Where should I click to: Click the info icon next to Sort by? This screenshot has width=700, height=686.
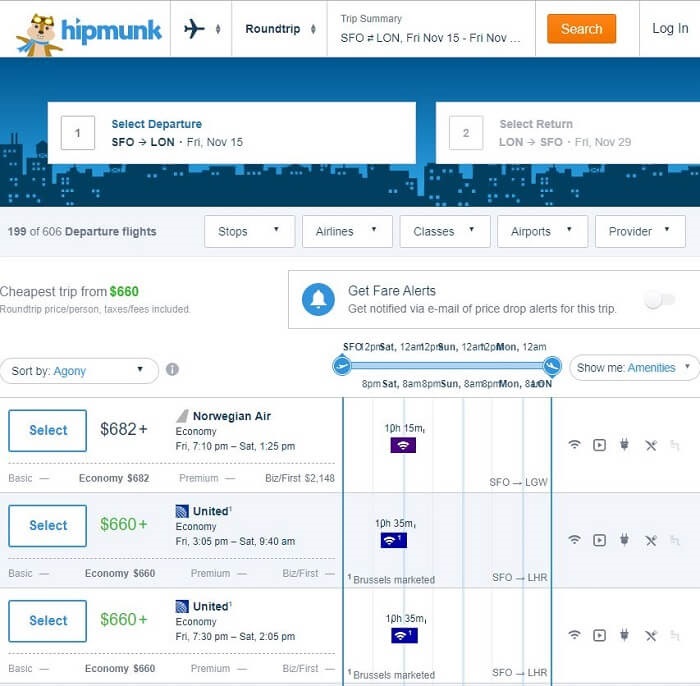(172, 370)
